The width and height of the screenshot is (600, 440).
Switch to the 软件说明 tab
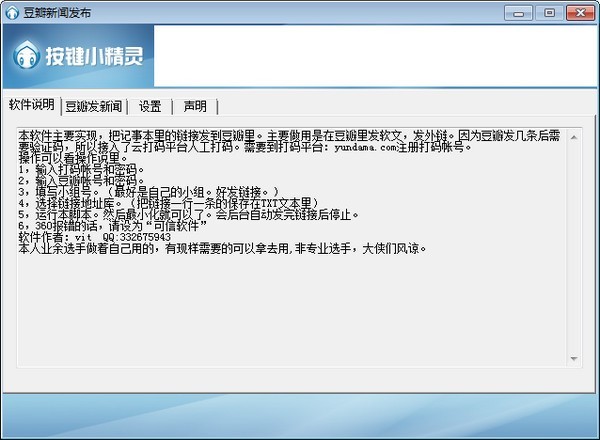click(x=32, y=105)
